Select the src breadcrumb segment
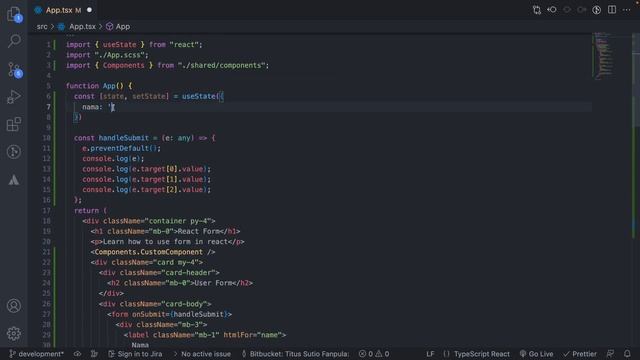Screen dimensions: 640x360 coord(42,27)
